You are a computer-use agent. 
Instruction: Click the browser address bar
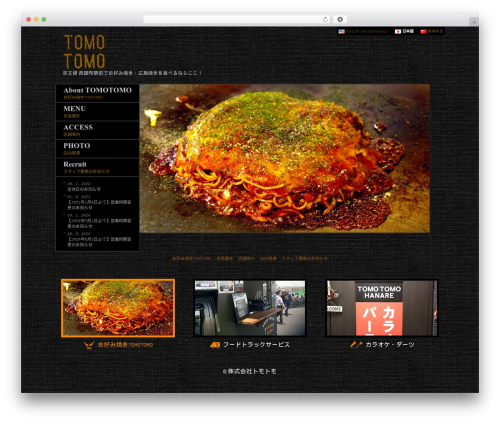tap(237, 19)
